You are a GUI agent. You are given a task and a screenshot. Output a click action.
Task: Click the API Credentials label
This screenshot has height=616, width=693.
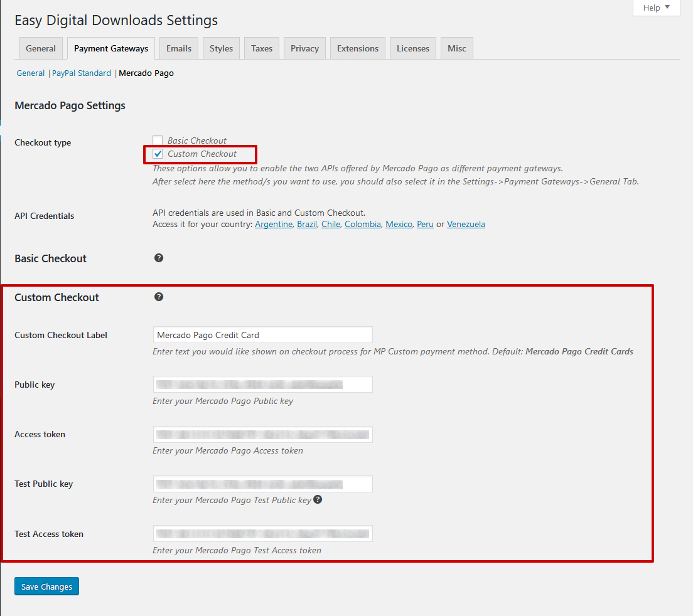[44, 216]
